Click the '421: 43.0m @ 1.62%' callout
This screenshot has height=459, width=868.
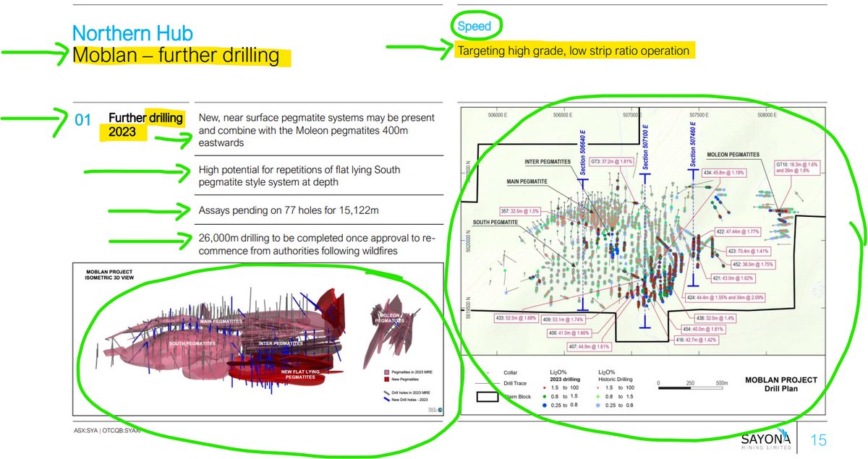pos(732,278)
